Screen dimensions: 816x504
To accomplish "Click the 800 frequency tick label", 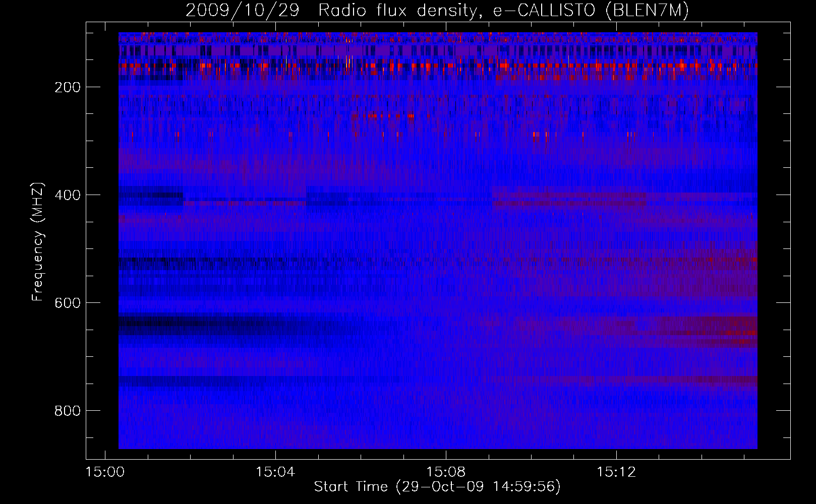I will point(68,411).
